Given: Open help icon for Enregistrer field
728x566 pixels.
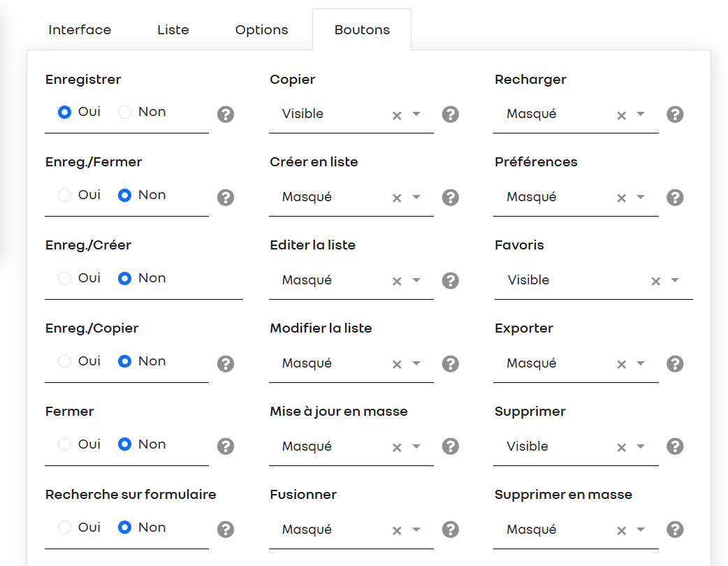Looking at the screenshot, I should tap(226, 114).
